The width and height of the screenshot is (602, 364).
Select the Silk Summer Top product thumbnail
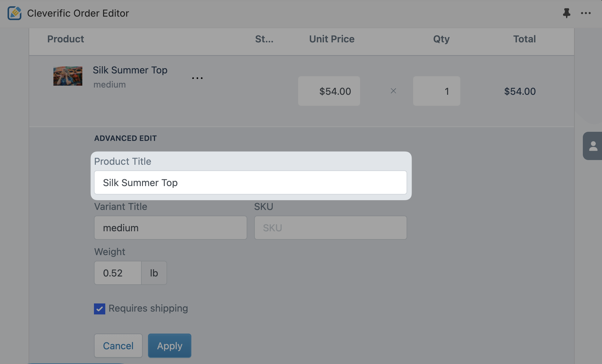click(68, 76)
